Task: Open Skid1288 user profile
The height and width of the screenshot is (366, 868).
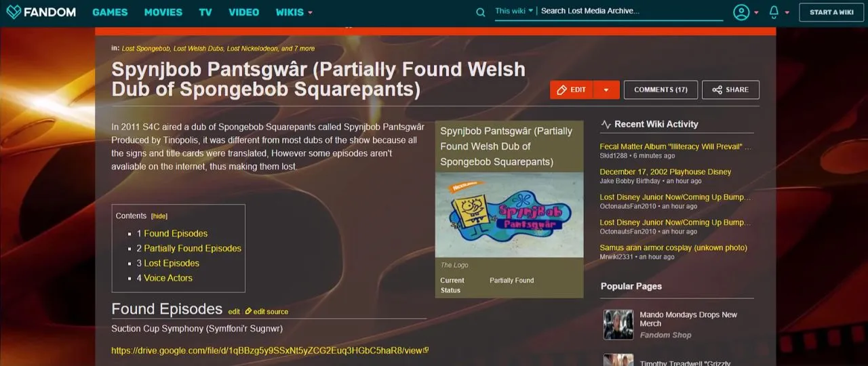Action: coord(614,156)
